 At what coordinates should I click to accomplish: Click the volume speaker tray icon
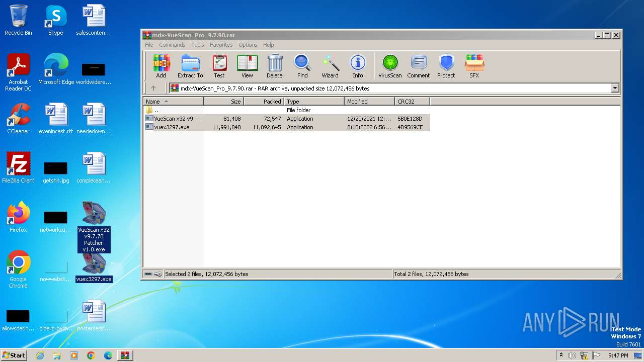pos(572,355)
